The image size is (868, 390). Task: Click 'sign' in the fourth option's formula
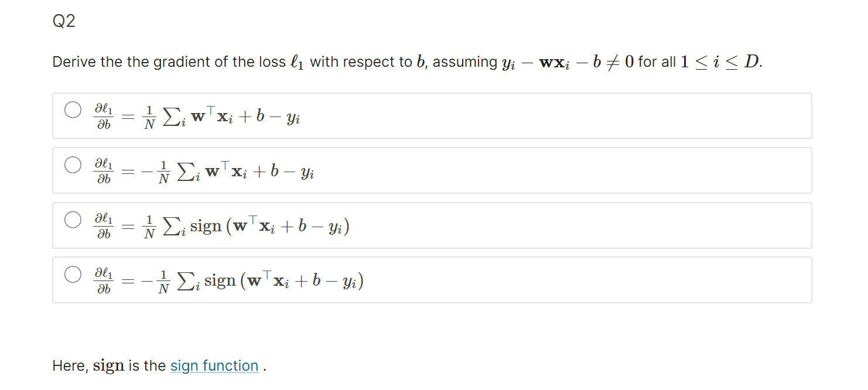point(220,282)
